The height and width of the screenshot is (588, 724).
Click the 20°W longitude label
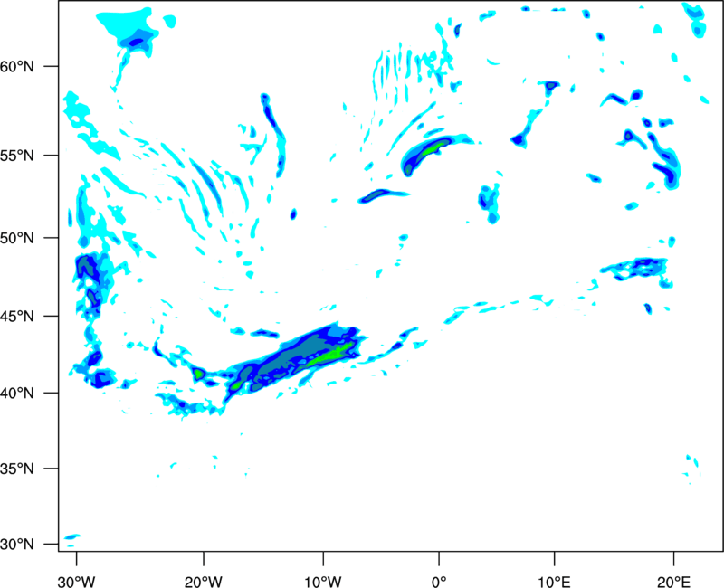204,582
